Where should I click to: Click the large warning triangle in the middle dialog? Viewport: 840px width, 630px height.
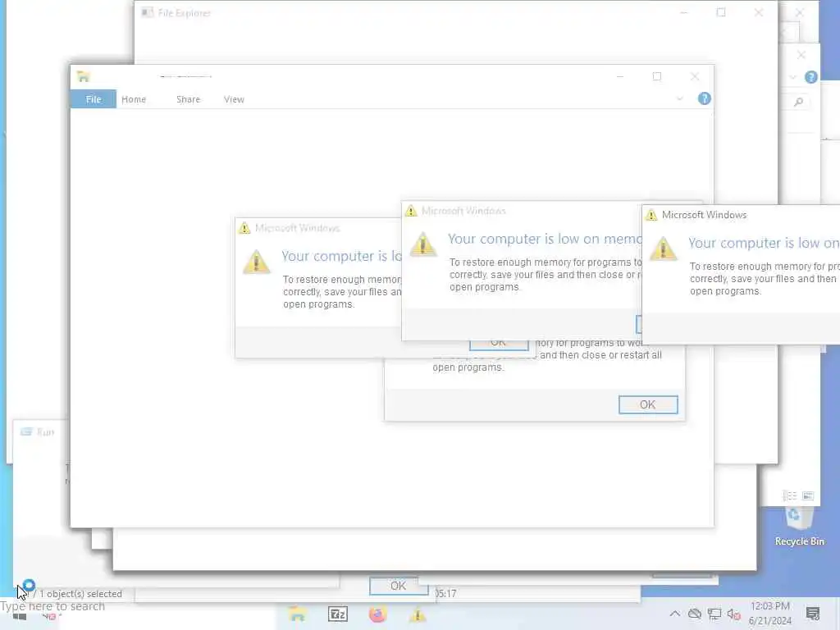[423, 244]
